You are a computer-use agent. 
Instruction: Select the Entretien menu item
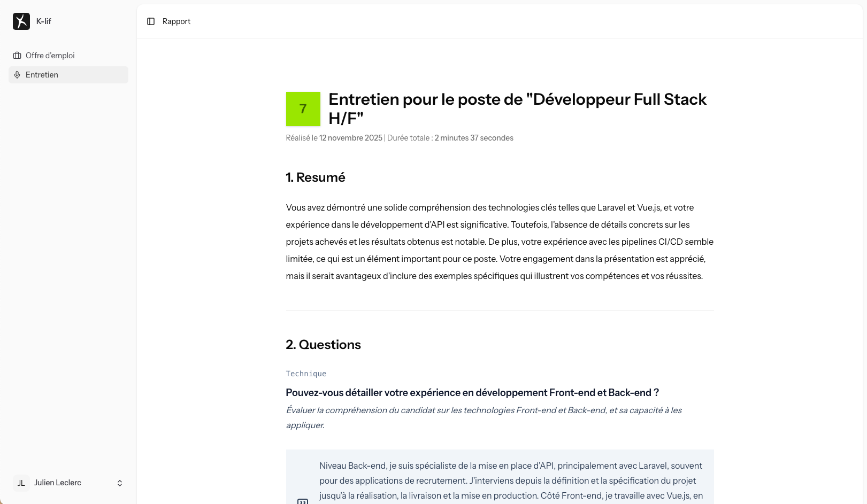tap(42, 75)
